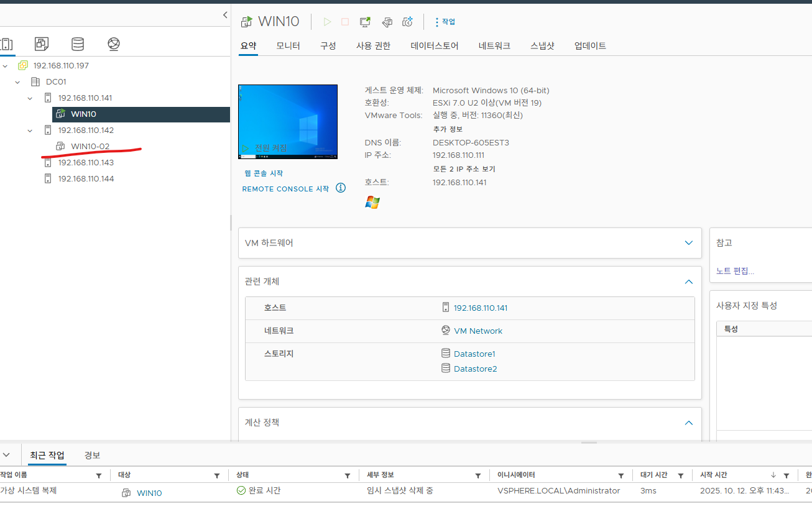Open the 네트워크 tab
Image resolution: width=812 pixels, height=509 pixels.
[x=494, y=46]
